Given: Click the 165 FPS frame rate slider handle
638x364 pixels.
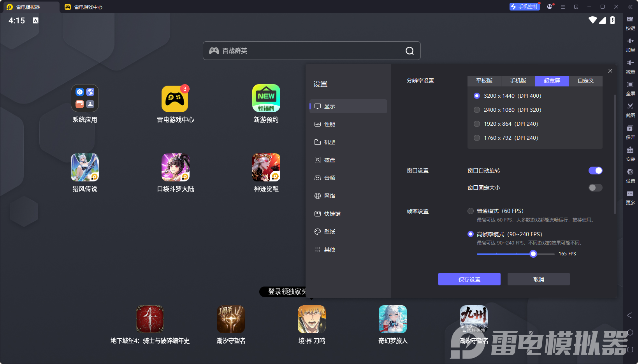Looking at the screenshot, I should click(533, 254).
